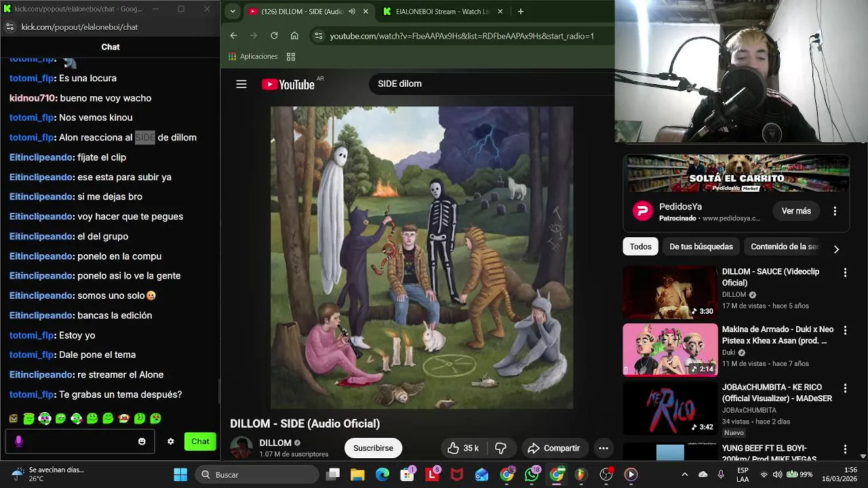Open the DILLOM SAUCE thumbnail
The image size is (868, 488).
pyautogui.click(x=670, y=291)
